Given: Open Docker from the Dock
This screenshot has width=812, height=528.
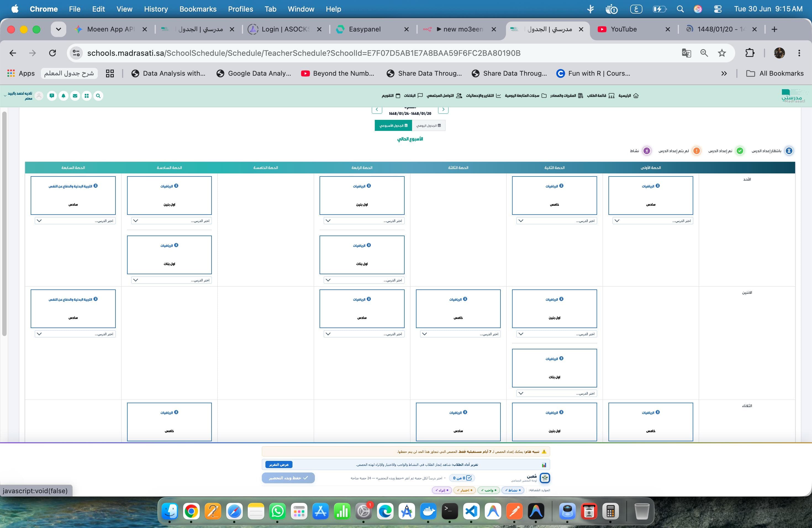Looking at the screenshot, I should tap(428, 511).
